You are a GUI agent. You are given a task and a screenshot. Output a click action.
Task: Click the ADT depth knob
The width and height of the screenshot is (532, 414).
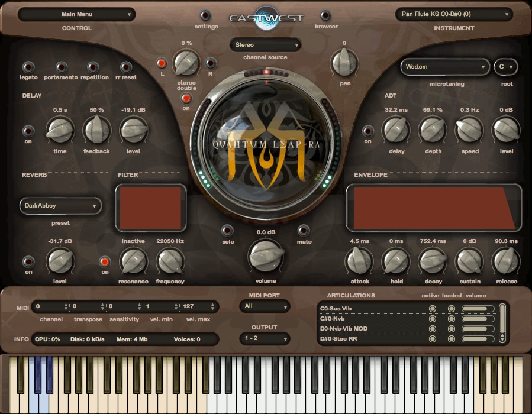[433, 130]
